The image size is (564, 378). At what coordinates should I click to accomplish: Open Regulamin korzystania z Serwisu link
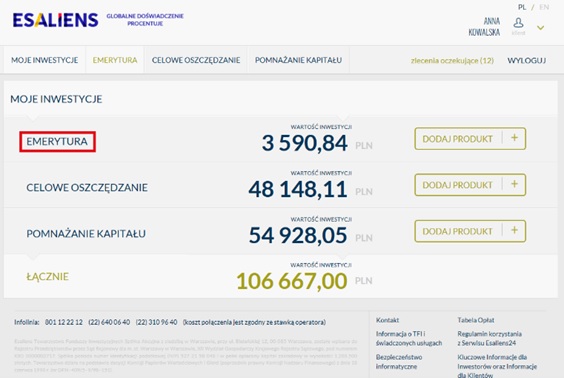490,338
